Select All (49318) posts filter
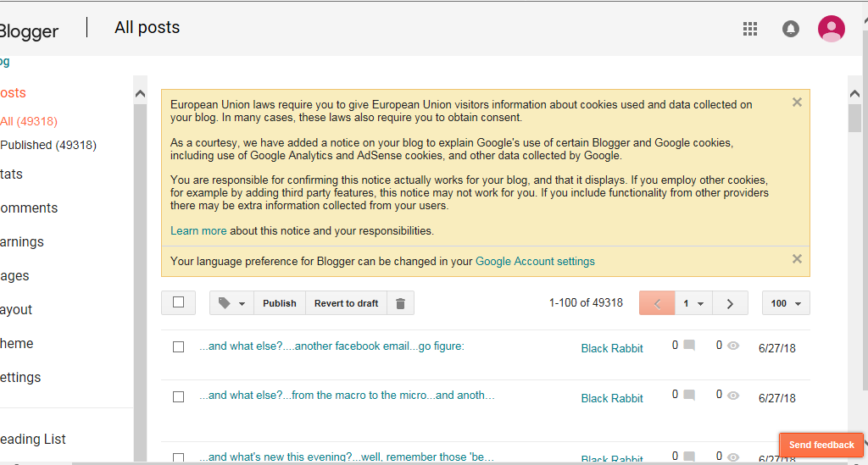The height and width of the screenshot is (465, 868). pos(29,122)
